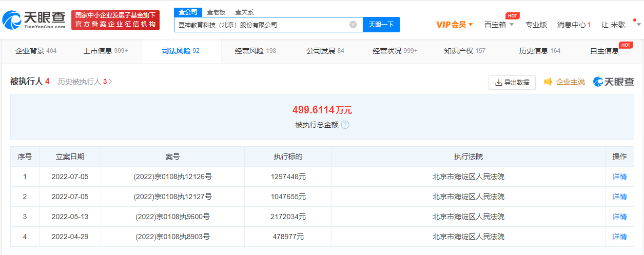Image resolution: width=644 pixels, height=255 pixels.
Task: Open the 上市信息 999+ tab
Action: coord(106,51)
